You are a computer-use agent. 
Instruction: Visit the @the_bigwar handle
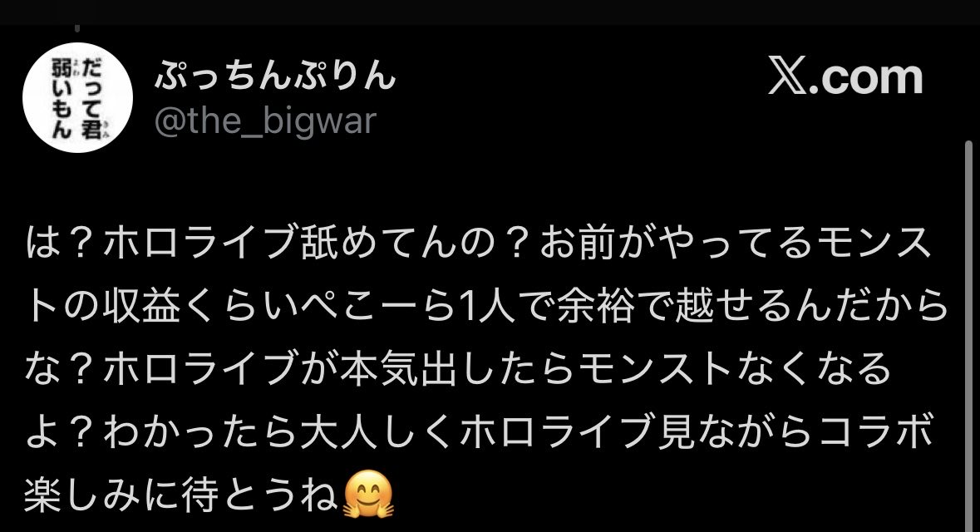[x=266, y=121]
